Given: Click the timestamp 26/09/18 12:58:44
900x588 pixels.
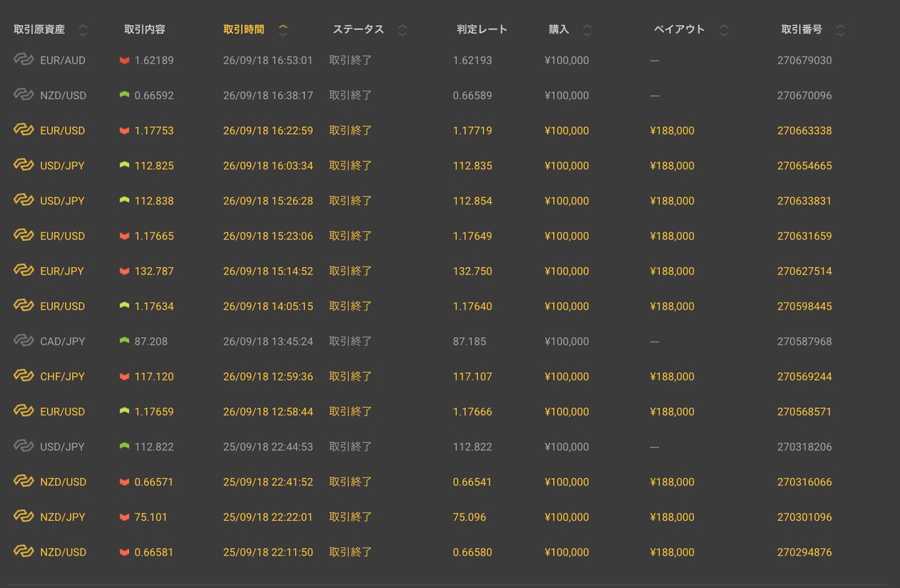Looking at the screenshot, I should point(268,412).
